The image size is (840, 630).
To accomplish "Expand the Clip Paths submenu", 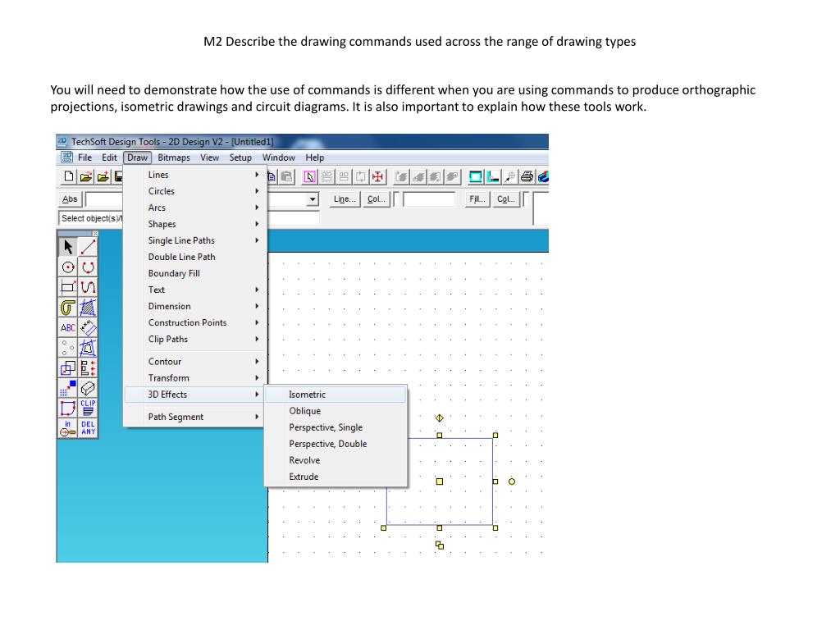I will [x=195, y=339].
